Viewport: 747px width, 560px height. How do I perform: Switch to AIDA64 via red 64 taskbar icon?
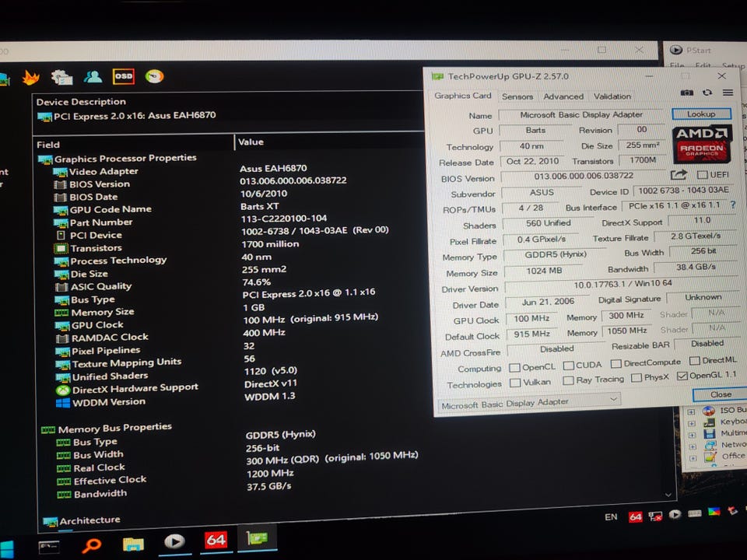click(x=216, y=540)
